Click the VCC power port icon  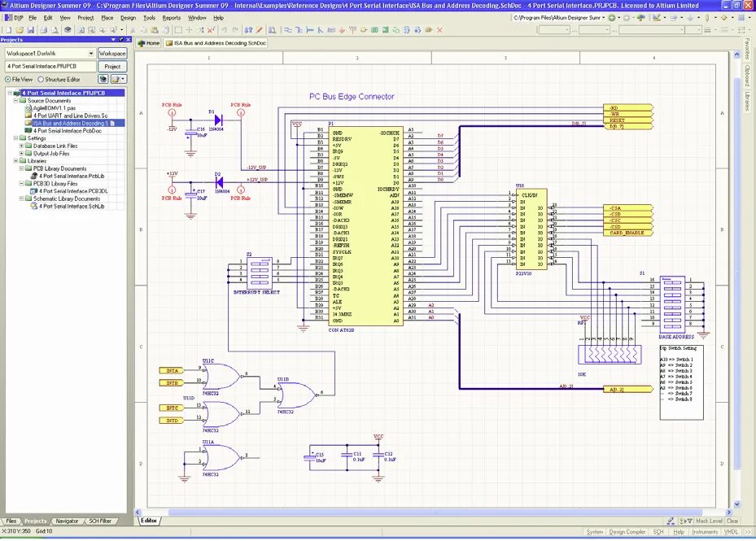(x=352, y=30)
